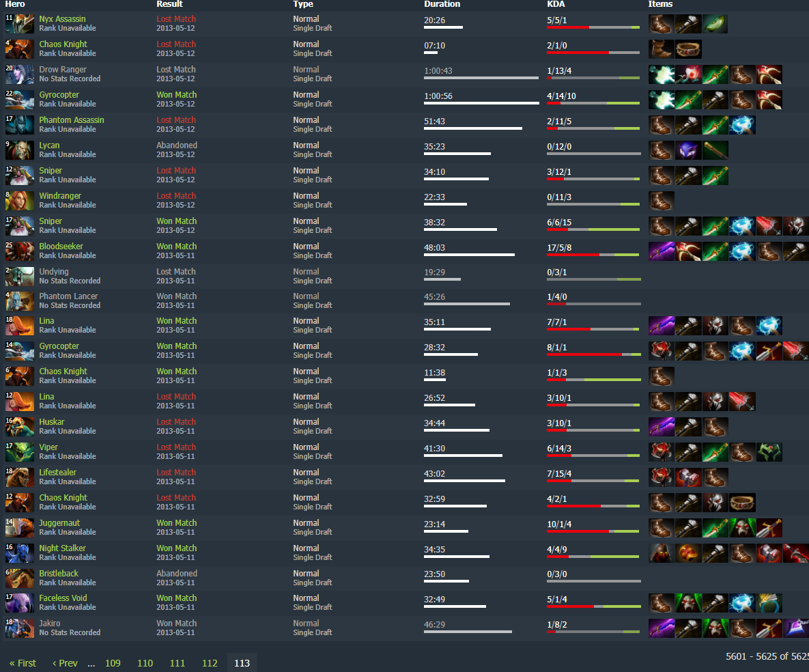Open Won Match result in Bloodseeker row
Image resolution: width=809 pixels, height=672 pixels.
176,247
